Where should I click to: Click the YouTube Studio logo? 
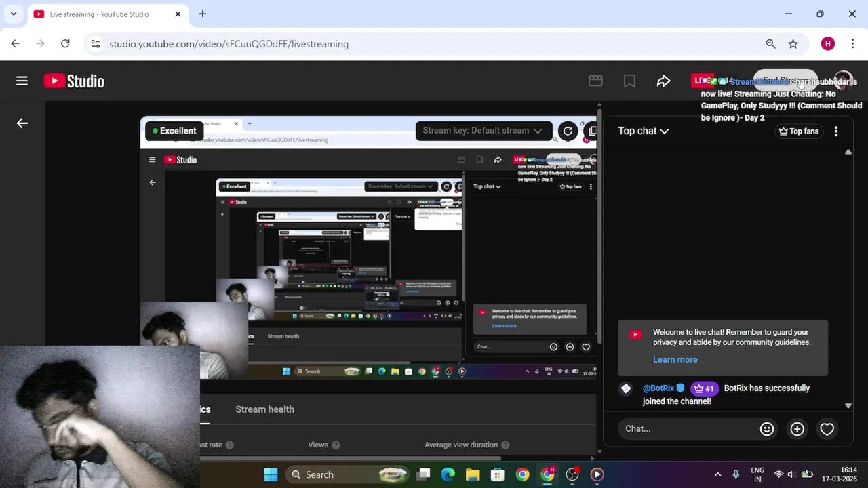tap(74, 81)
